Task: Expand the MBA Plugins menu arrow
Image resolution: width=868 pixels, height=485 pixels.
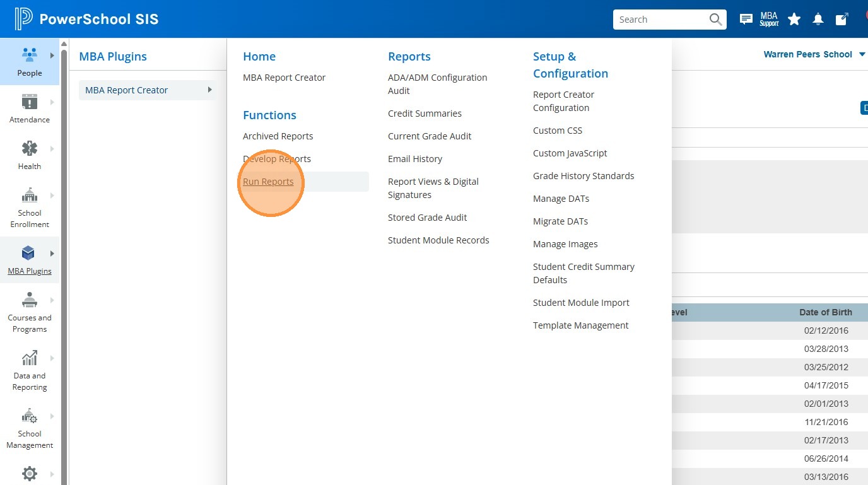Action: coord(52,253)
